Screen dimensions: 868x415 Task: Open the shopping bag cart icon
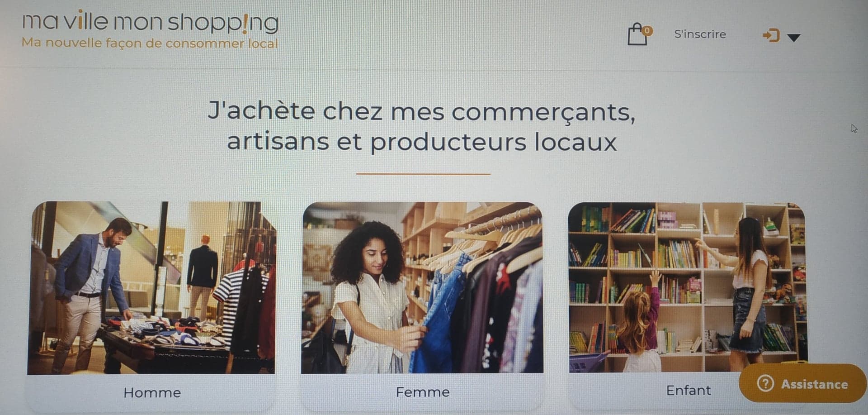point(637,35)
